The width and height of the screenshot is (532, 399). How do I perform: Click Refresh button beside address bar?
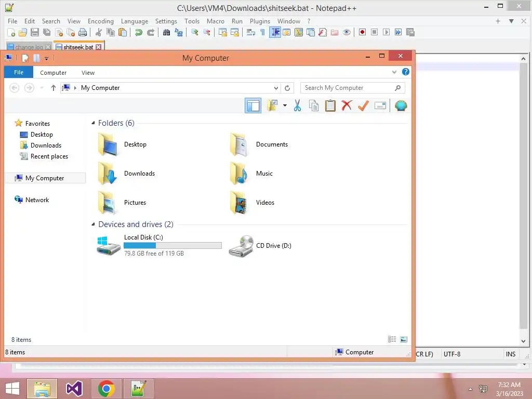pyautogui.click(x=287, y=88)
